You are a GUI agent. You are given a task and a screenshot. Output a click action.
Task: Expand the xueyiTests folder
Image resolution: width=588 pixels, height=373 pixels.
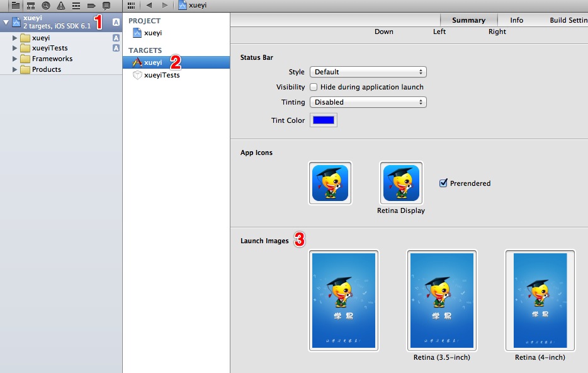(x=14, y=48)
